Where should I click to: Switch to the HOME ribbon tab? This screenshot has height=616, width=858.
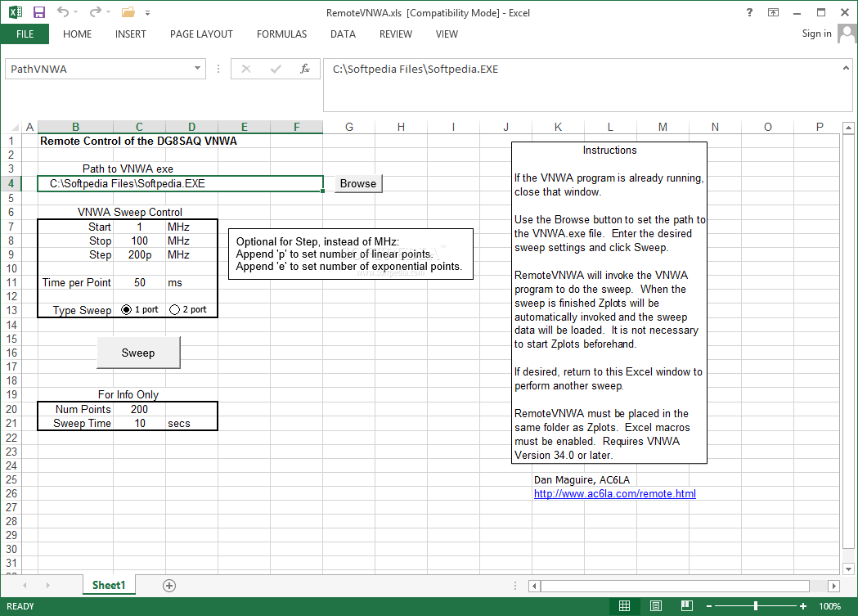pos(77,34)
